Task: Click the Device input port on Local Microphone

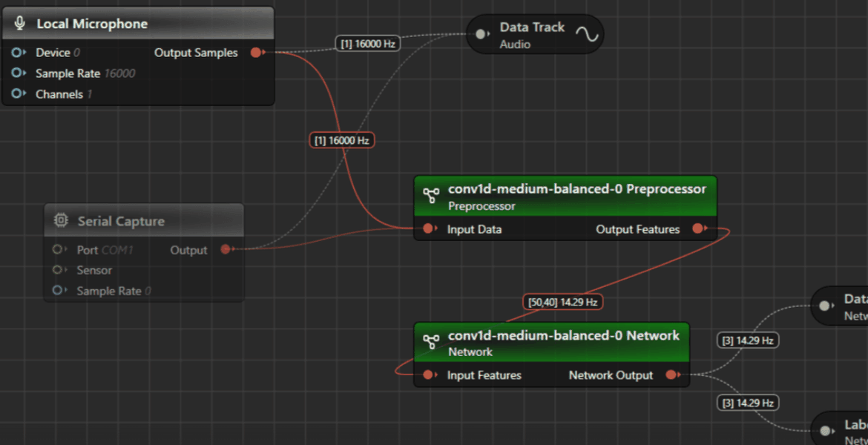Action: [19, 53]
